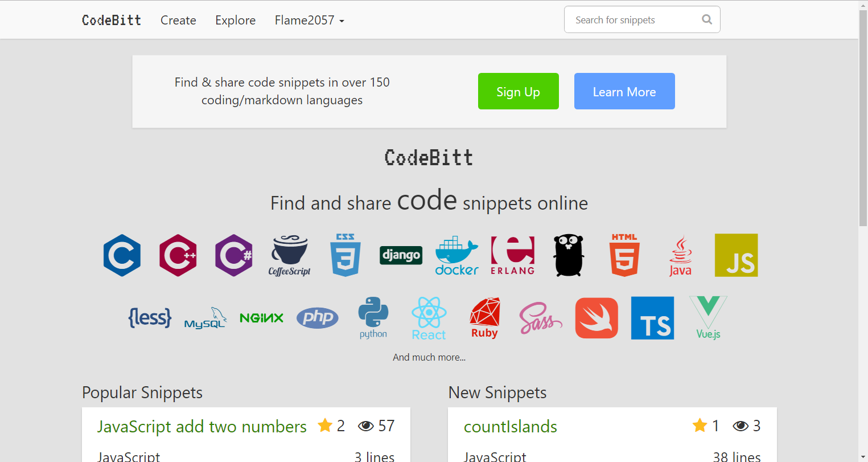Select the pink Sass logo
The height and width of the screenshot is (462, 868).
[x=541, y=318]
